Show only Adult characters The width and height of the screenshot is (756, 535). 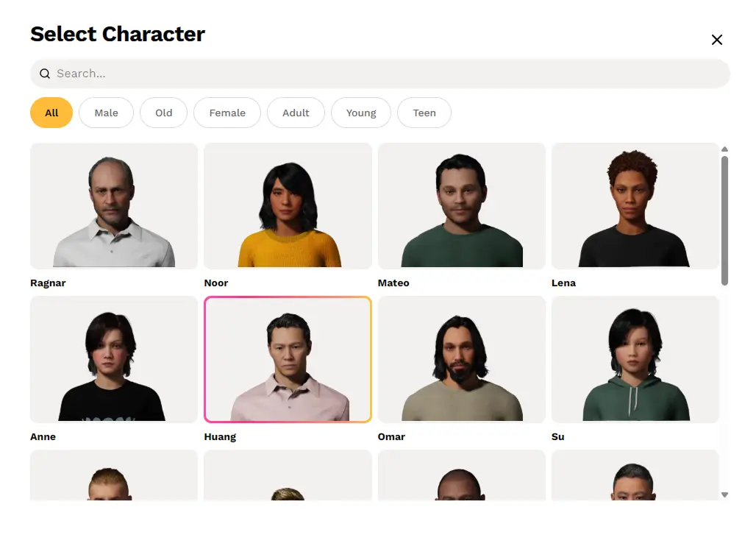click(296, 113)
